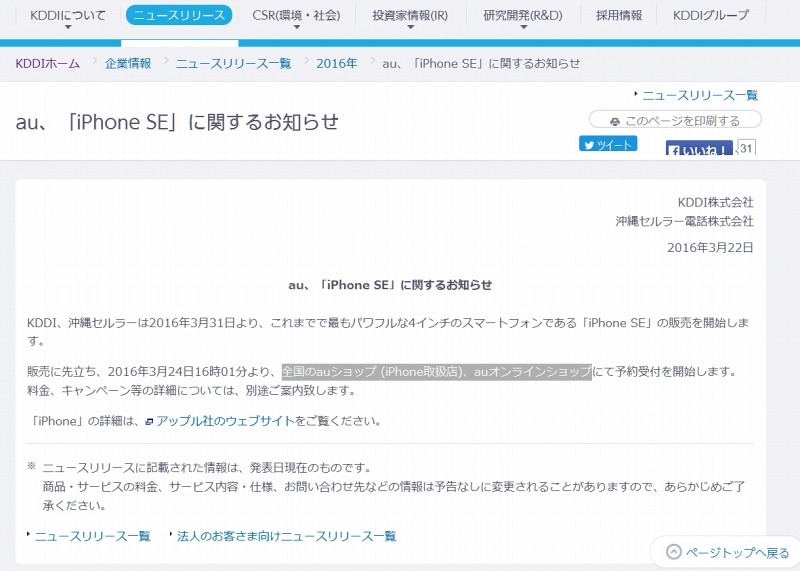Open the KDDIについて menu

pyautogui.click(x=68, y=15)
